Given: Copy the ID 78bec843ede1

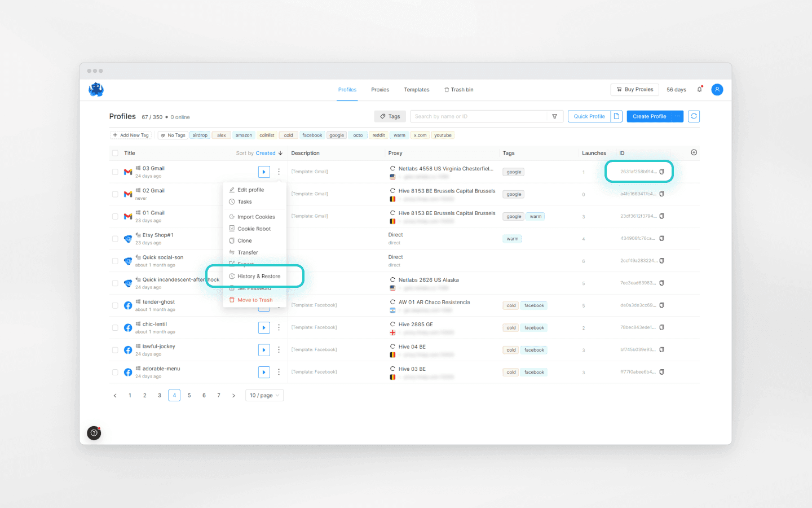Looking at the screenshot, I should coord(662,327).
